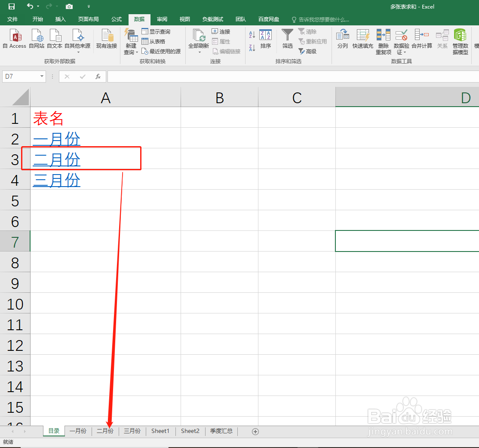Save the workbook via Quick Access save icon
The height and width of the screenshot is (448, 479).
pyautogui.click(x=11, y=6)
